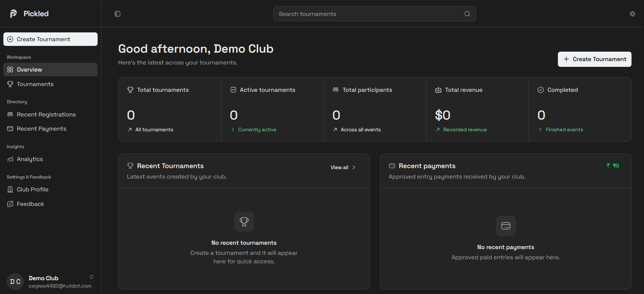Open Club Profile settings
The width and height of the screenshot is (644, 294).
click(x=51, y=189)
